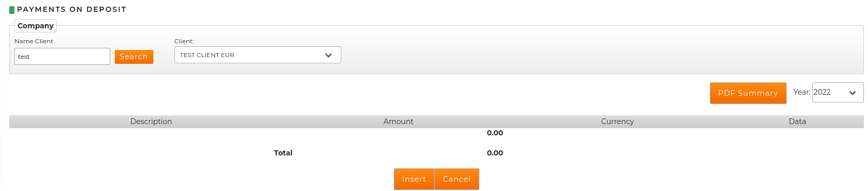This screenshot has height=191, width=868.
Task: Click the Company section legend label
Action: pyautogui.click(x=36, y=26)
